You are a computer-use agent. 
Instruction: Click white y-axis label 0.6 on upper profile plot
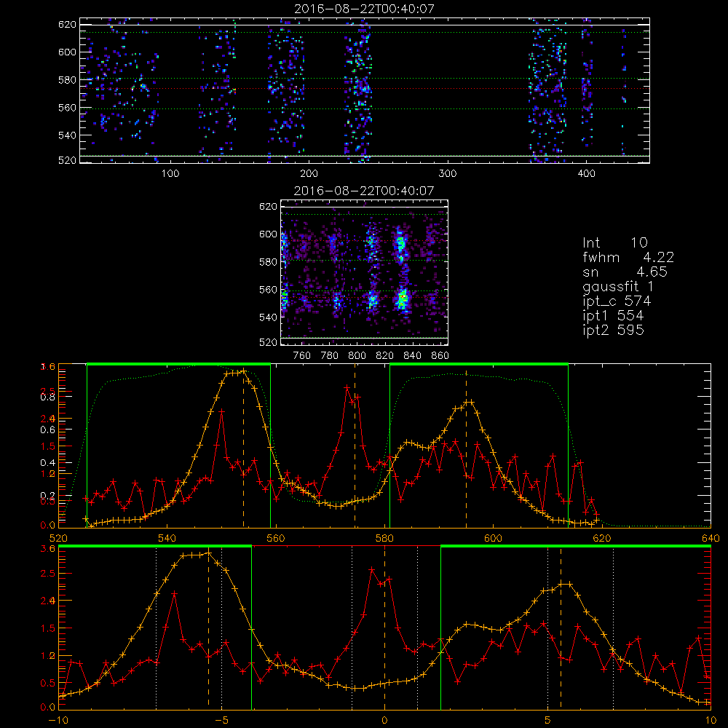pyautogui.click(x=47, y=430)
